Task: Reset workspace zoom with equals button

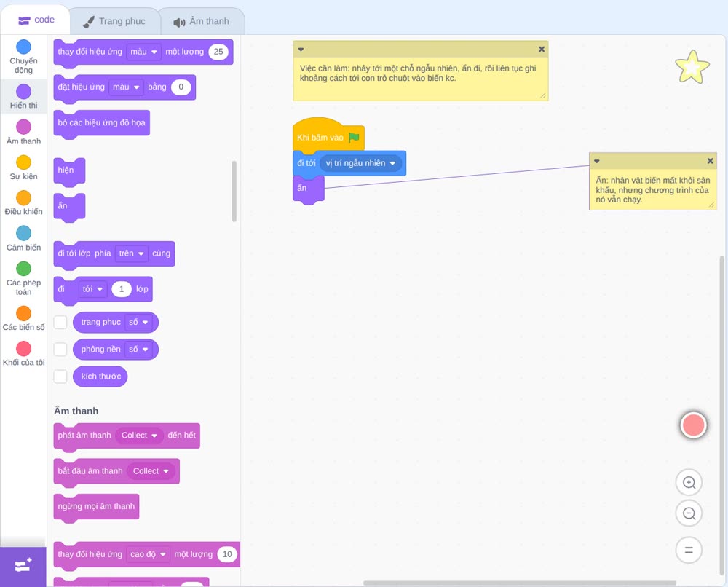Action: [689, 550]
